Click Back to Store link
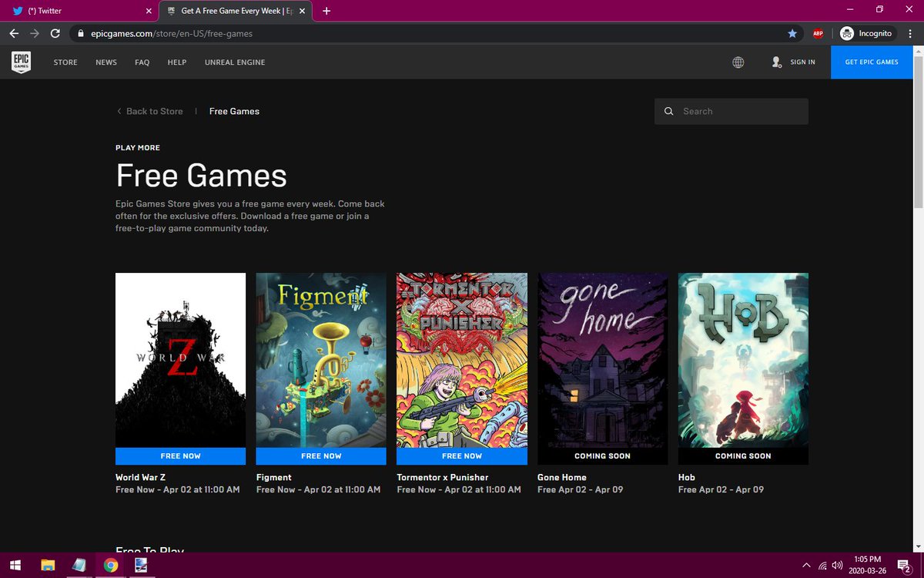This screenshot has height=578, width=924. pyautogui.click(x=150, y=111)
